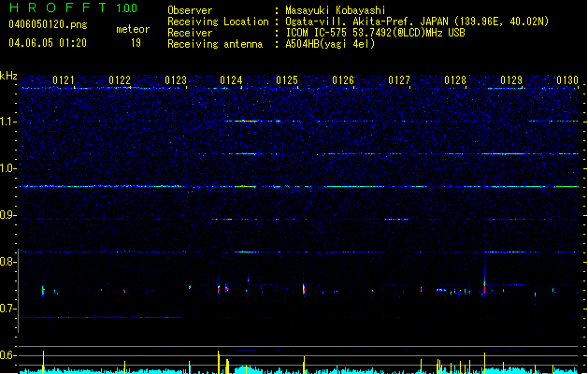Select location text Ogata-vill. Akita-Pref. JAPAN
The width and height of the screenshot is (588, 374).
366,22
